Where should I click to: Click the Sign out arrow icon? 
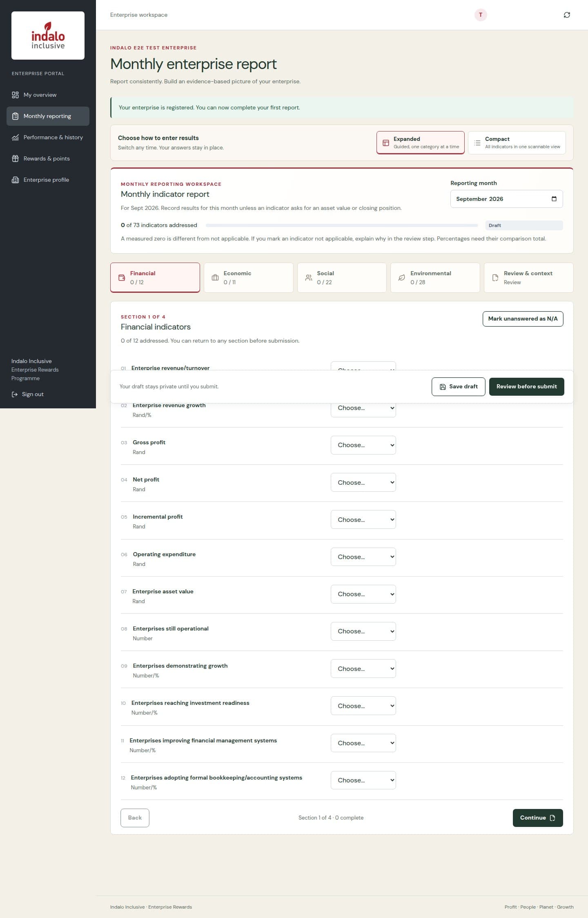pos(15,394)
